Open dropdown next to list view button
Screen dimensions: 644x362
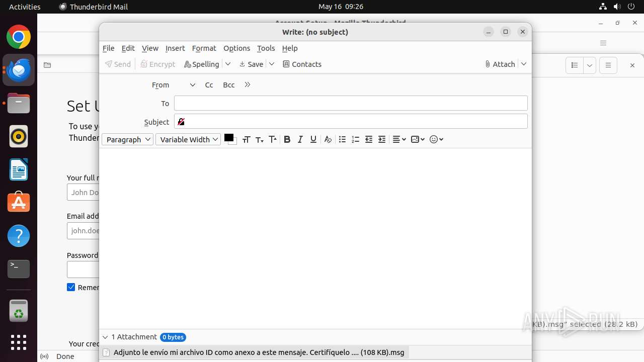click(x=590, y=65)
